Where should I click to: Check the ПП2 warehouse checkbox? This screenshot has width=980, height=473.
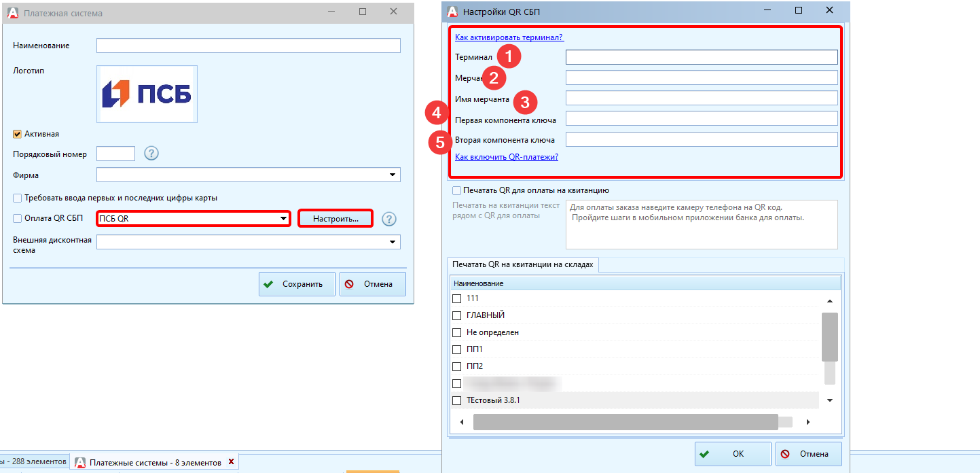[456, 366]
